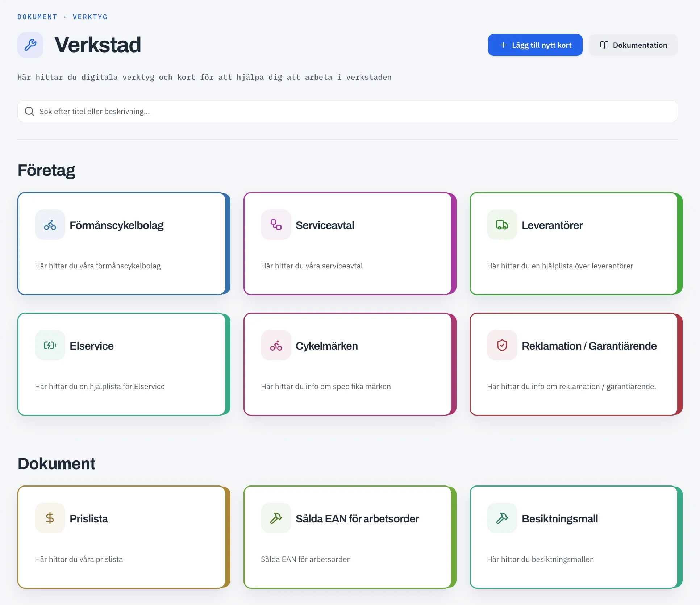The height and width of the screenshot is (605, 700).
Task: Click the magnifying glass search icon
Action: (x=29, y=111)
